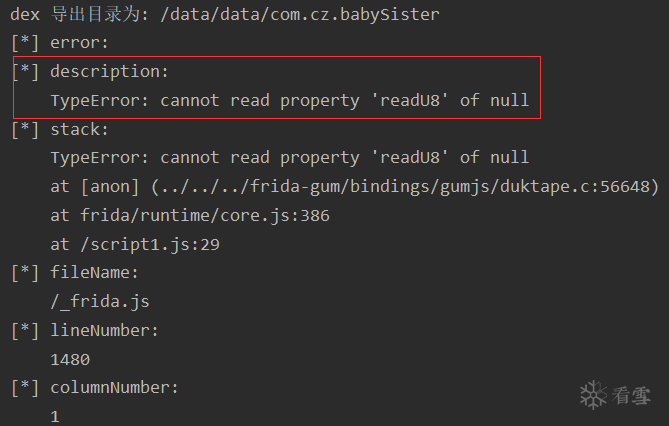This screenshot has height=426, width=669.
Task: Click the [*] marker beside fileName
Action: point(25,272)
